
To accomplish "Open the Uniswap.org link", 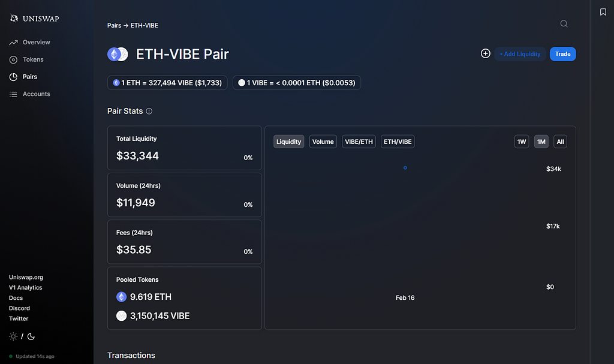I will point(26,278).
